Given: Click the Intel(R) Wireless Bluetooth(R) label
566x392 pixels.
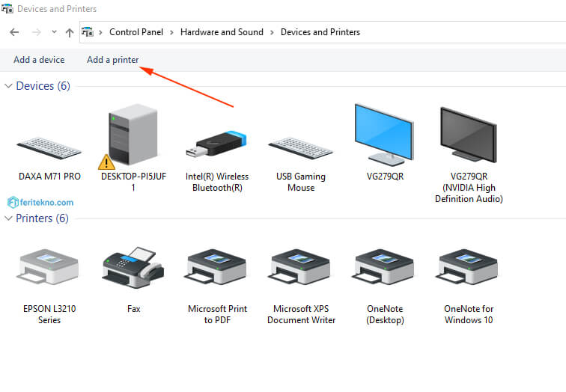Looking at the screenshot, I should point(217,182).
